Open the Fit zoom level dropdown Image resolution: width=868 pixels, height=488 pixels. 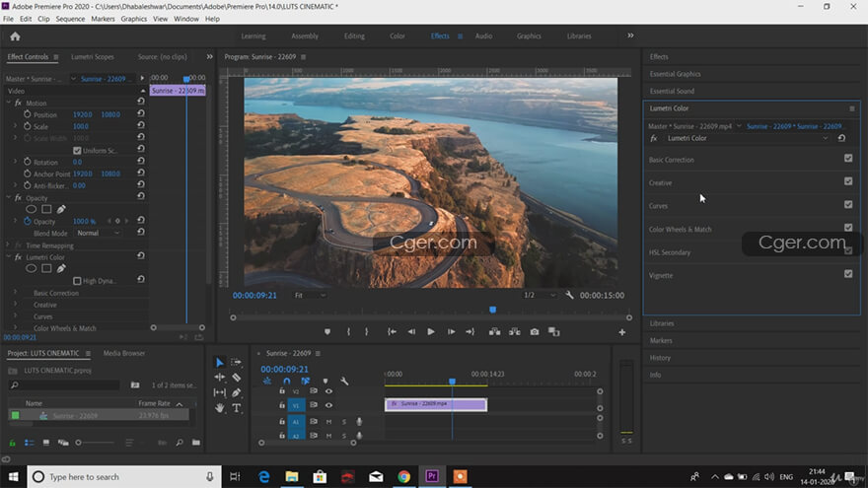(x=310, y=296)
